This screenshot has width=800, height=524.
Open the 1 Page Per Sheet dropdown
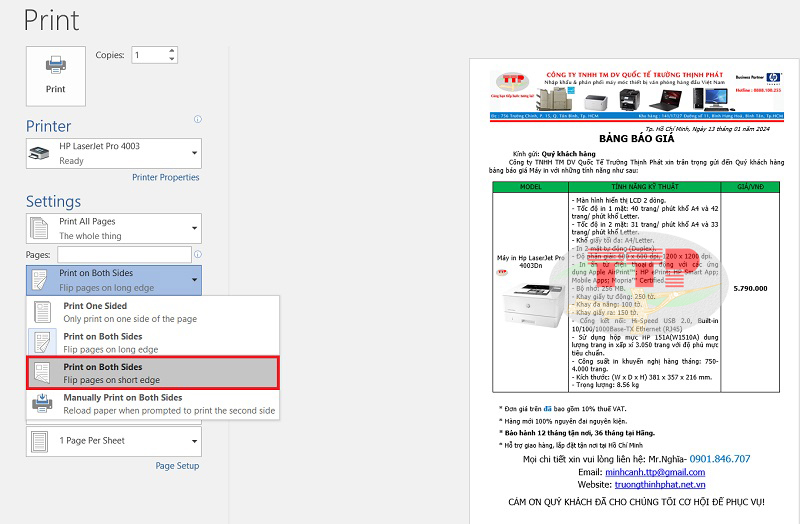pos(114,441)
